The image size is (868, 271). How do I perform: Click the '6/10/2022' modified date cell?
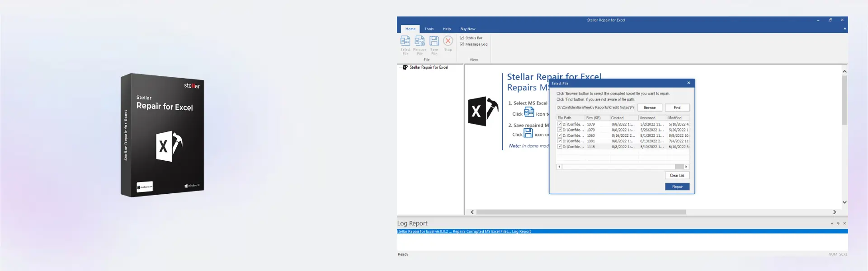coord(679,147)
